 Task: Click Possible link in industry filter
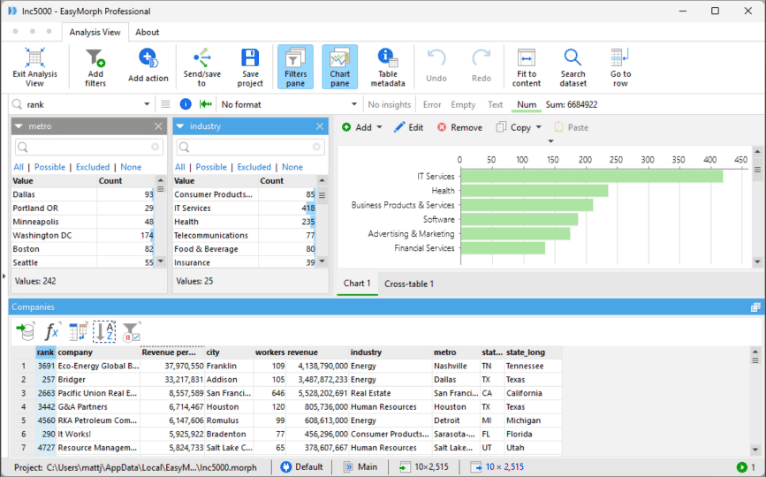(211, 167)
